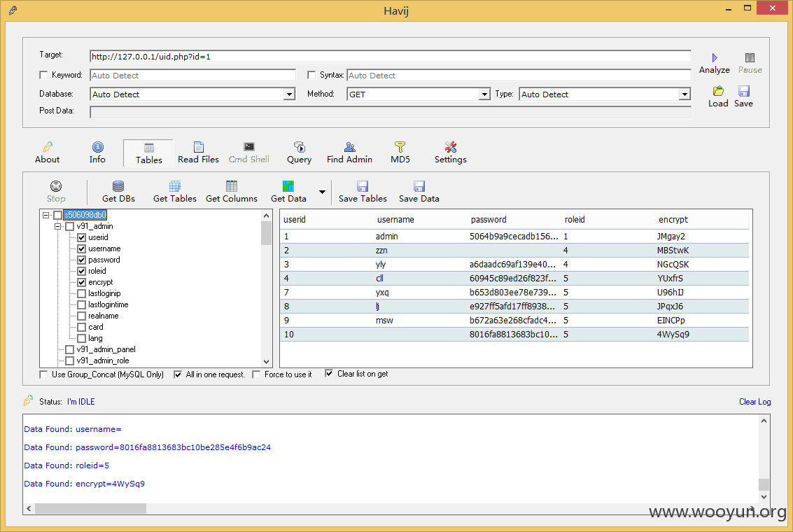Click the Load folder icon
This screenshot has width=793, height=532.
pos(718,91)
